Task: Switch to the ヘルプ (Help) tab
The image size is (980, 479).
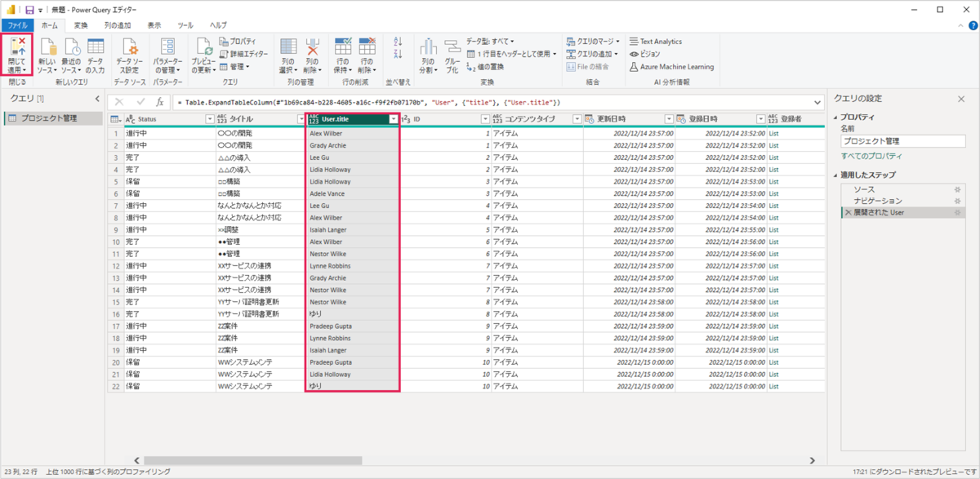Action: [219, 25]
